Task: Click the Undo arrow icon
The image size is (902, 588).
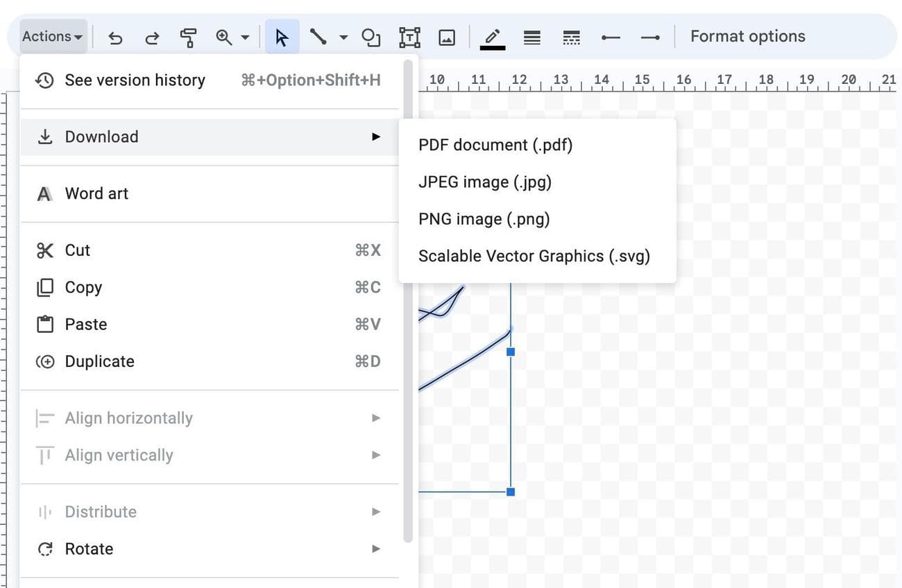Action: click(x=116, y=37)
